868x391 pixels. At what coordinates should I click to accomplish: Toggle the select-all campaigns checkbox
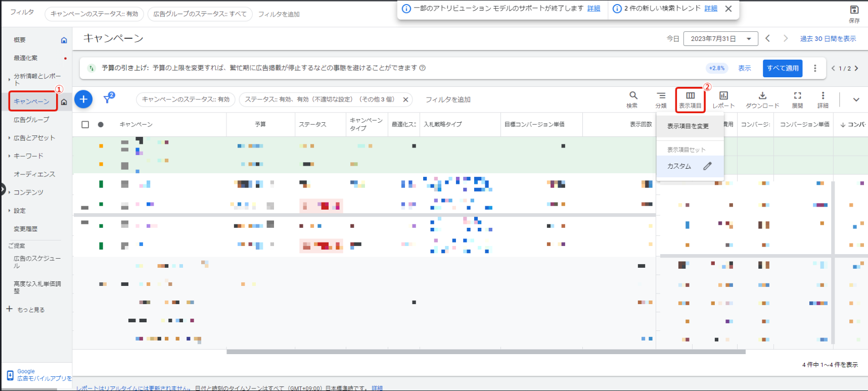coord(85,124)
